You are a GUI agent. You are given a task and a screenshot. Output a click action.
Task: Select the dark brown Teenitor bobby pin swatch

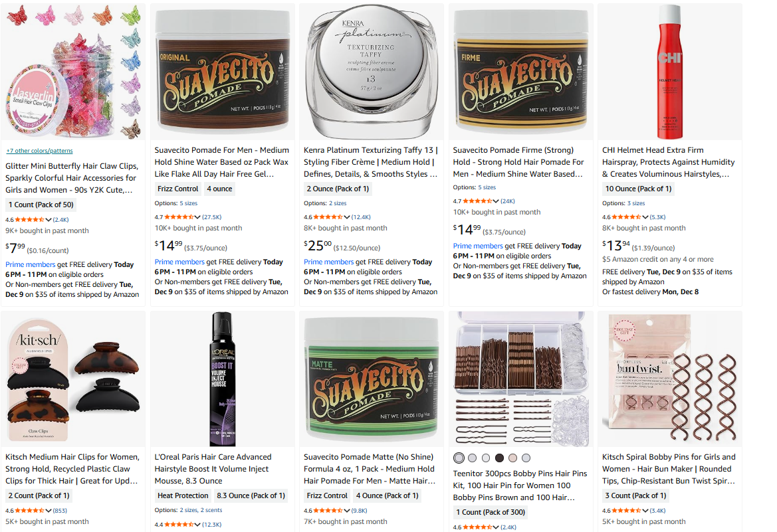click(x=500, y=458)
